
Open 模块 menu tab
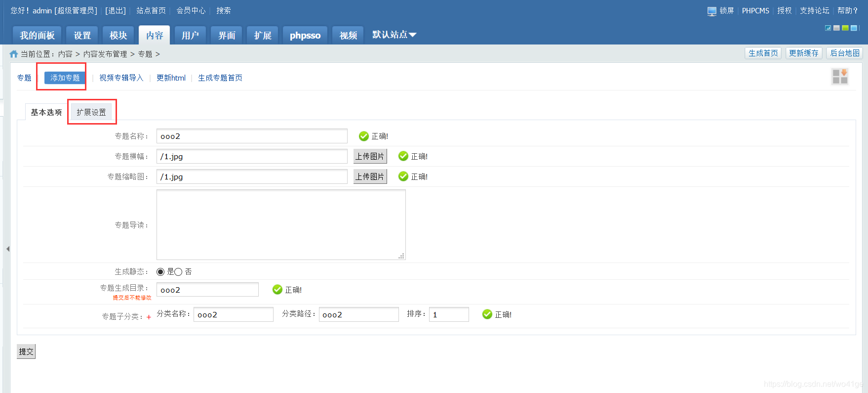coord(118,35)
